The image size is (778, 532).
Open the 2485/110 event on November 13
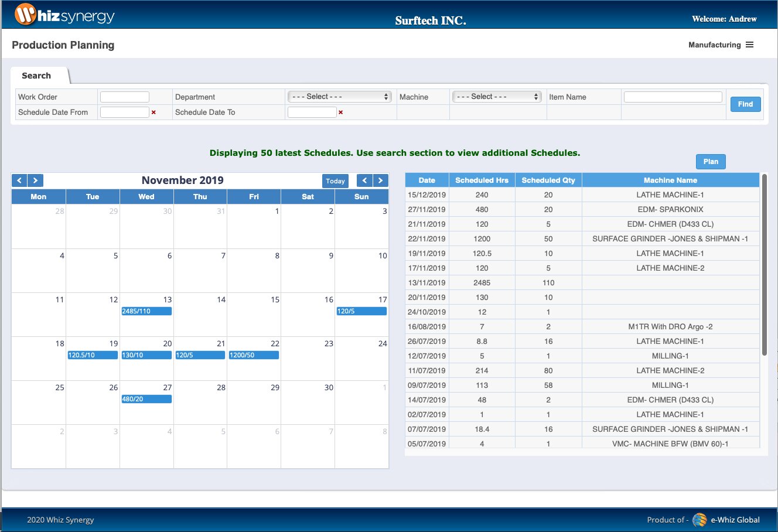[146, 311]
